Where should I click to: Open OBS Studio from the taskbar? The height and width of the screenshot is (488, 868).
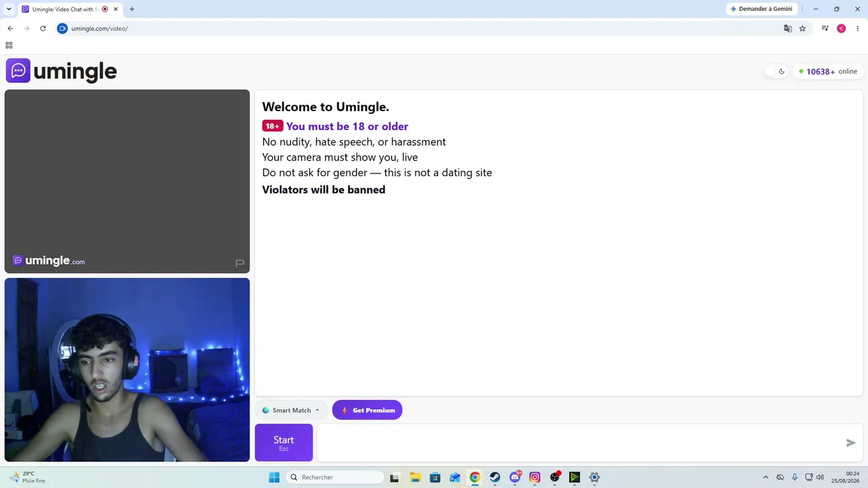tap(555, 477)
